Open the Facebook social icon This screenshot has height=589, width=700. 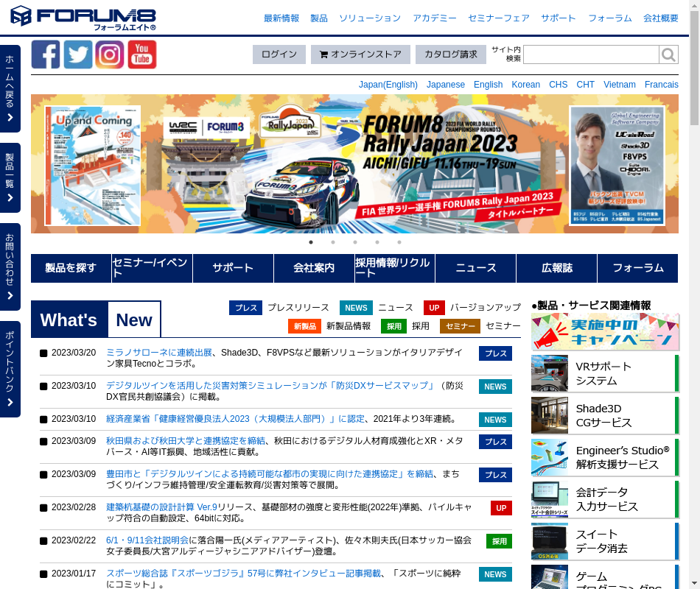coord(46,54)
